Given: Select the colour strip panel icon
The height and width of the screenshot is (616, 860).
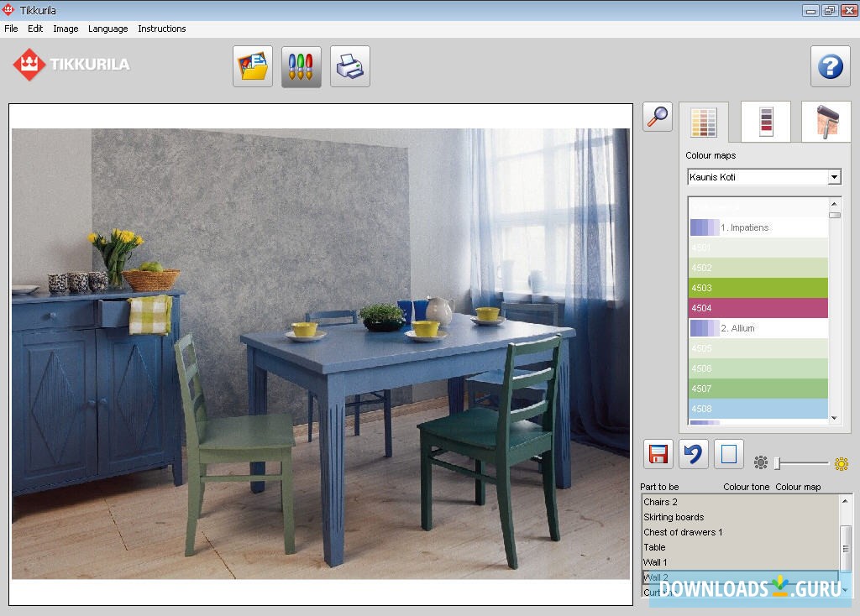Looking at the screenshot, I should 765,121.
